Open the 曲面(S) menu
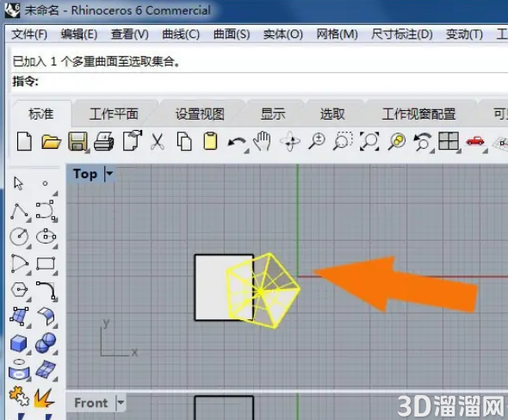Image resolution: width=508 pixels, height=420 pixels. pyautogui.click(x=232, y=34)
